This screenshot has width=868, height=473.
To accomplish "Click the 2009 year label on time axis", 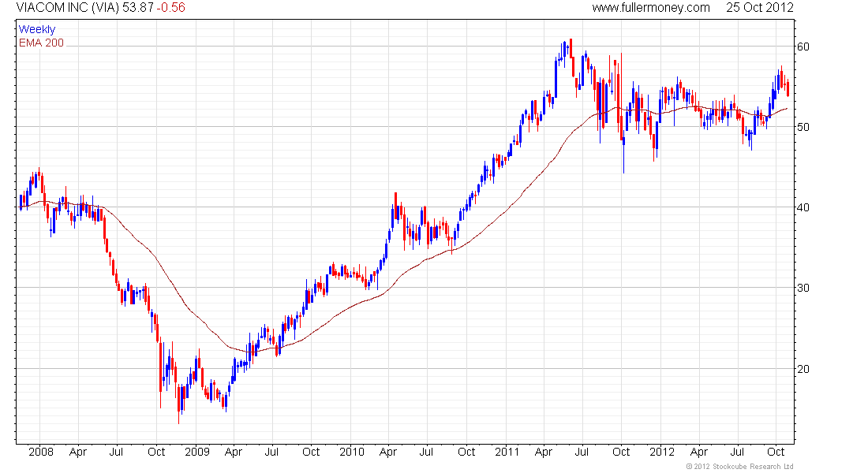I will [x=197, y=452].
